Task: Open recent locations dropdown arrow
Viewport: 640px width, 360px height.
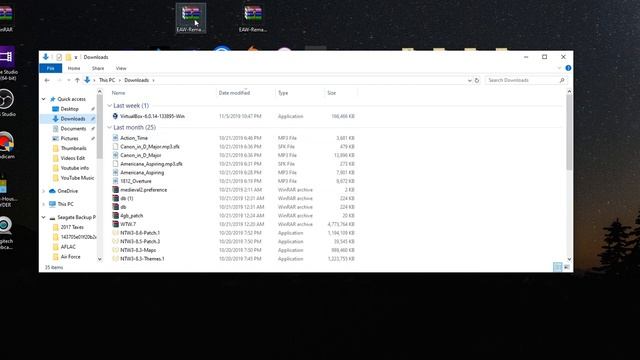Action: tap(68, 80)
